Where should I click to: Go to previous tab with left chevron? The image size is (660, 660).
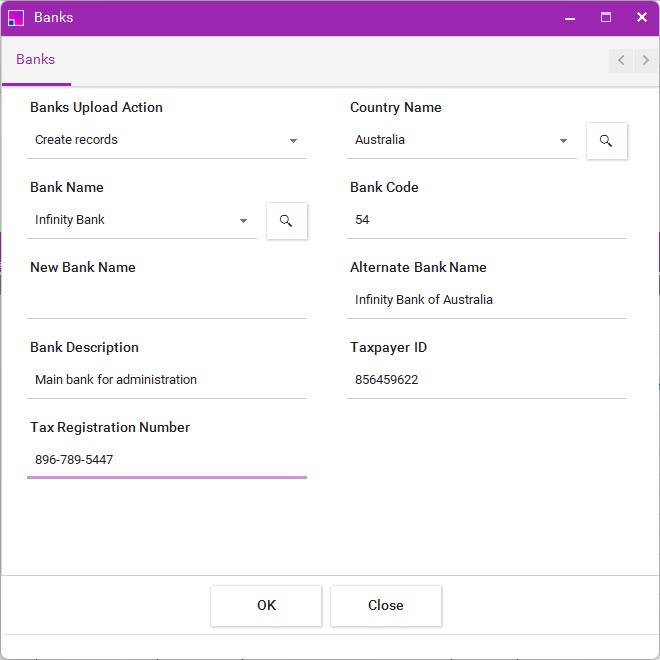(621, 60)
